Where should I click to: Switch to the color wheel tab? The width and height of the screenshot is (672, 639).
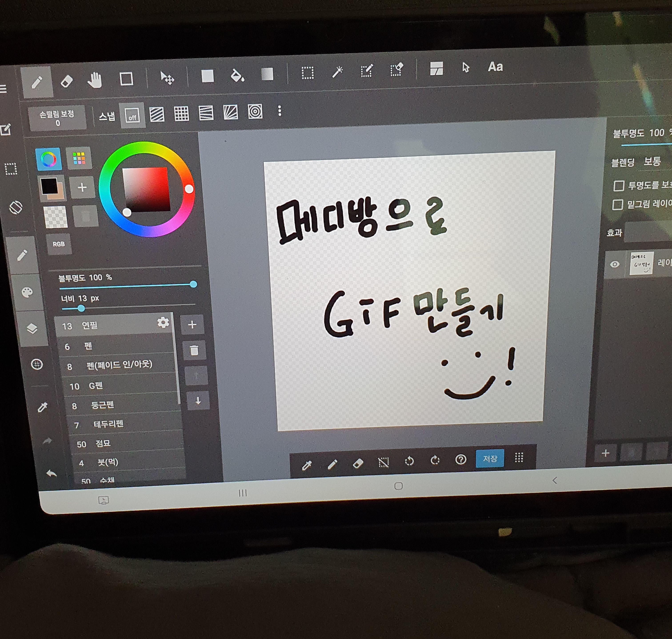tap(49, 159)
